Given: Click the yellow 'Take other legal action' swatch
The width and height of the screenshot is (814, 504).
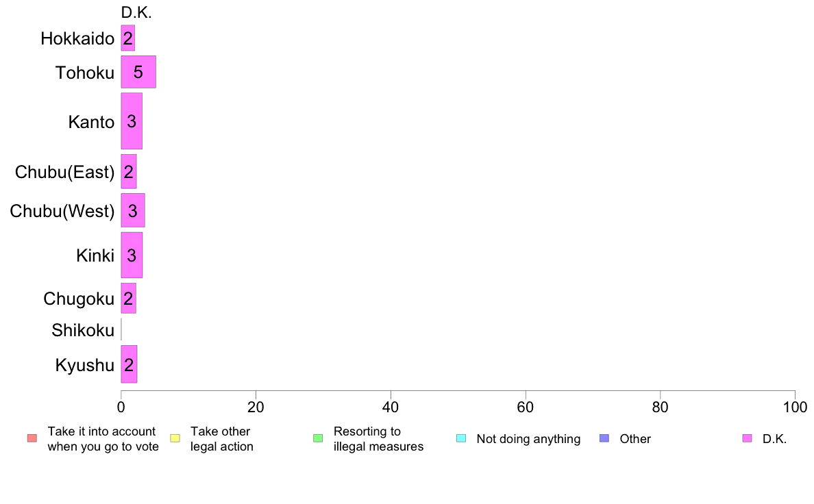Looking at the screenshot, I should (x=175, y=438).
